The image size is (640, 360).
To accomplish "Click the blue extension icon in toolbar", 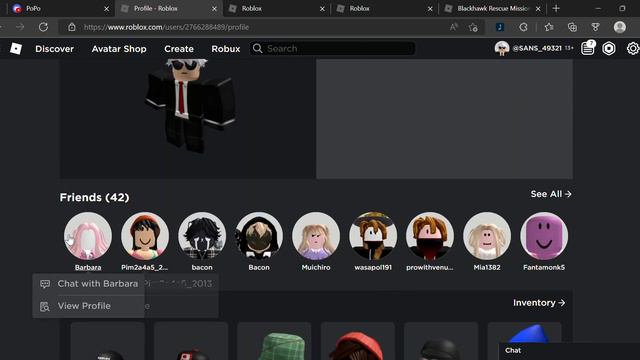I will 500,27.
